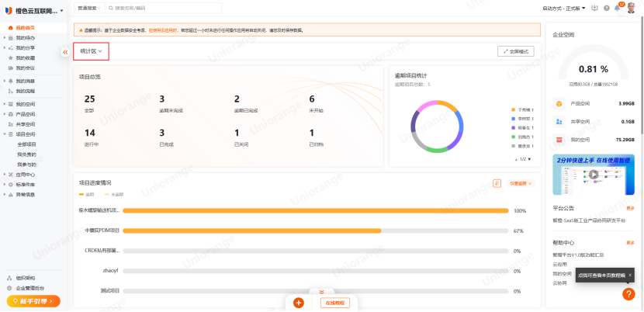Open 我的流程 in sidebar
This screenshot has width=644, height=312.
coord(26,91)
